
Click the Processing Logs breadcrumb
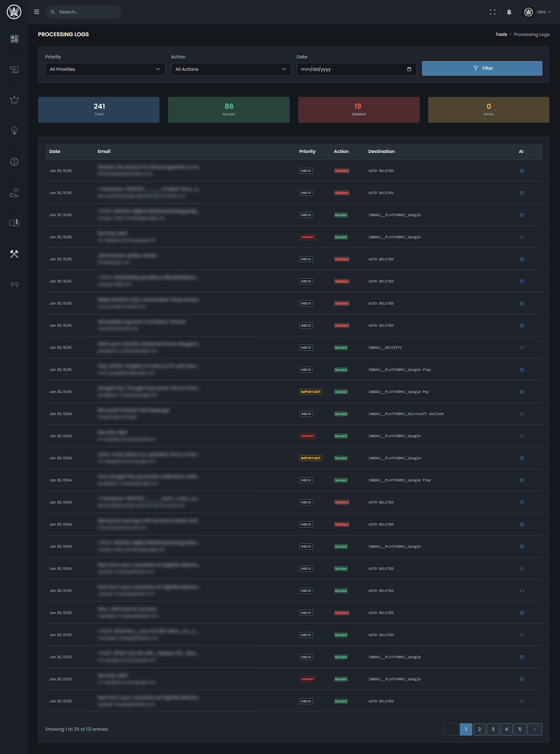[531, 34]
